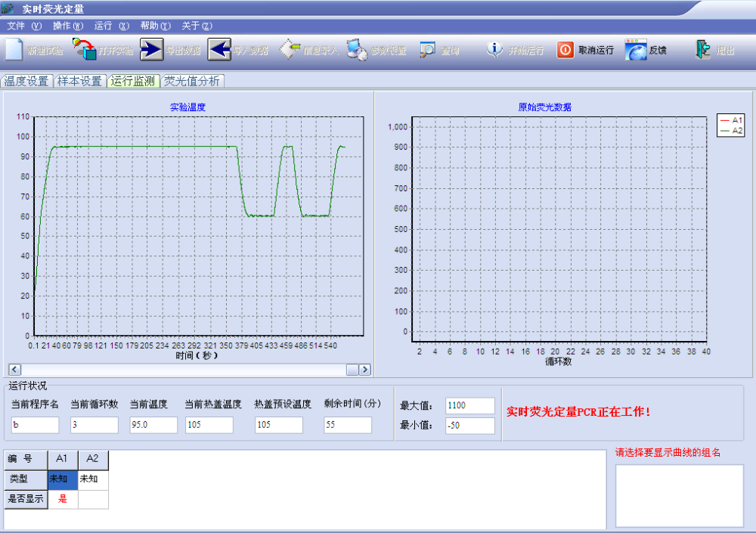Open the 帮助 menu
Viewport: 756px width, 533px height.
(x=155, y=26)
